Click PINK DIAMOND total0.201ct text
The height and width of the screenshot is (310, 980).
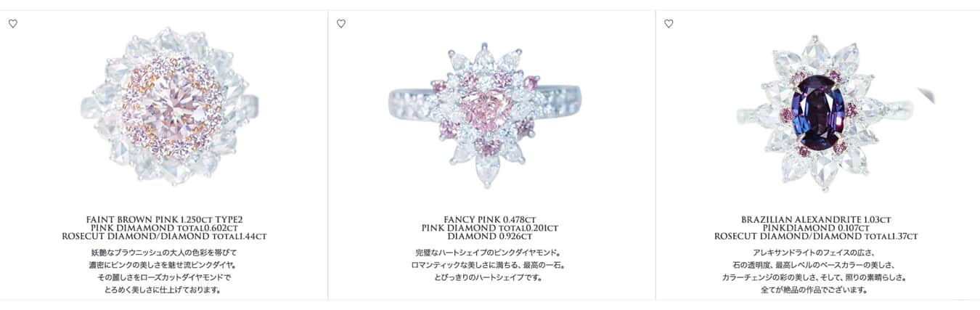(x=490, y=228)
